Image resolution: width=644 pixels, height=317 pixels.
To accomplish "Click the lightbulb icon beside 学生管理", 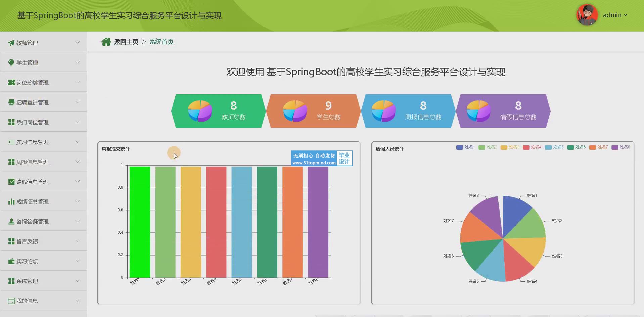I will coord(11,63).
